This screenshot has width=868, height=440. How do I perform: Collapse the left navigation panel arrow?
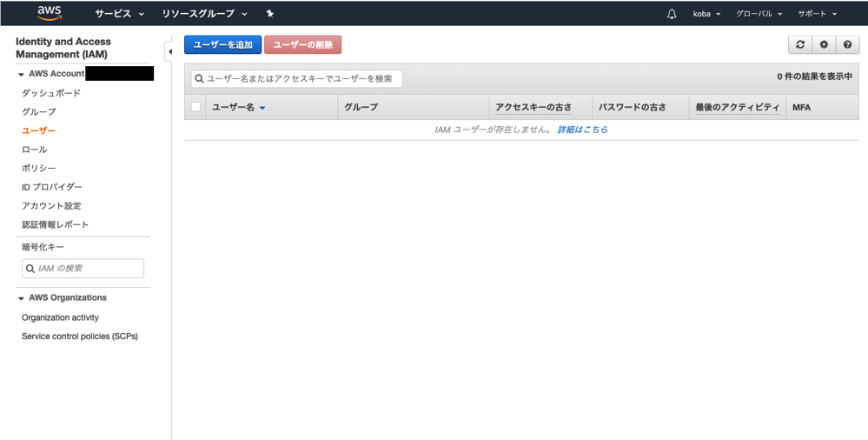(x=170, y=51)
